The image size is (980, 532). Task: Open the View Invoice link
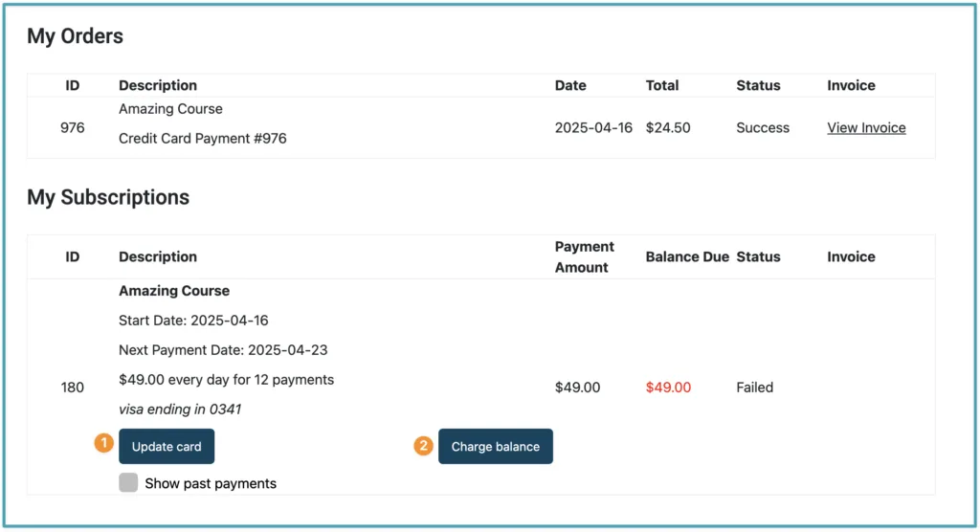866,127
